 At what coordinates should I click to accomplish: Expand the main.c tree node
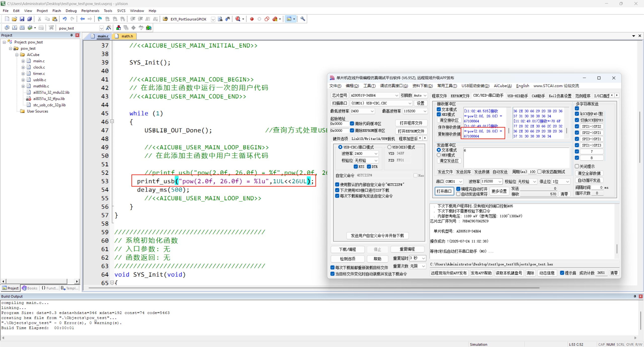[x=23, y=61]
